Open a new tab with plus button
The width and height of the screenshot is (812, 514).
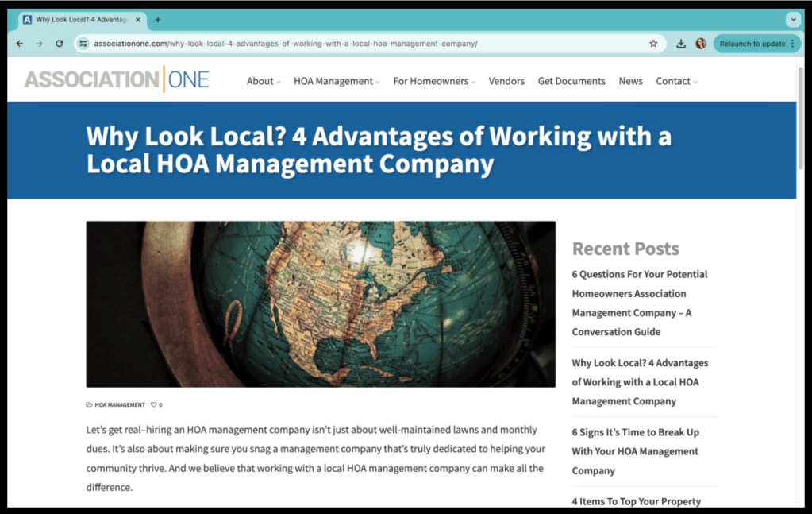coord(158,20)
